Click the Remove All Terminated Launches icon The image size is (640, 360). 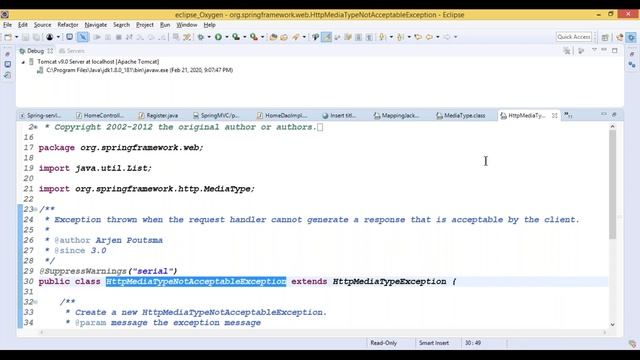pyautogui.click(x=567, y=51)
